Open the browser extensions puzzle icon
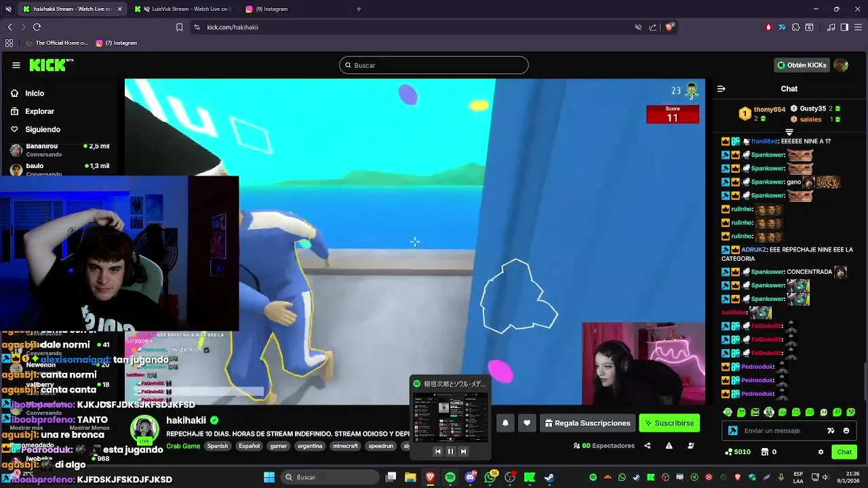 click(795, 27)
